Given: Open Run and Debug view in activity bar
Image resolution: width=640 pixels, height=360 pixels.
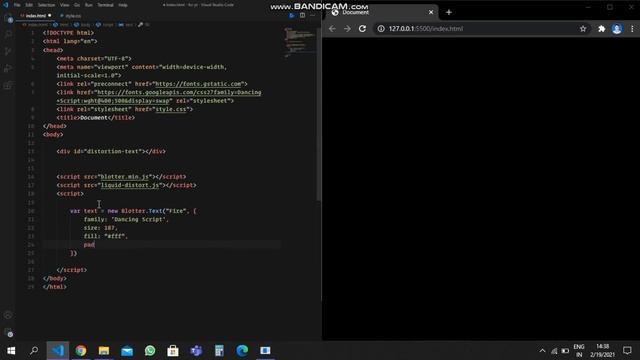Looking at the screenshot, I should point(8,68).
